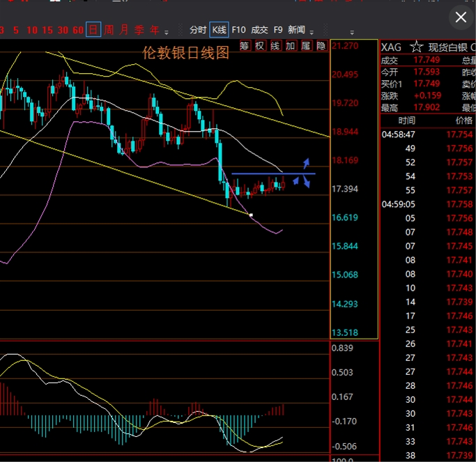Open the 成交 trades tab
Viewport: 476px width, 462px height.
point(259,30)
